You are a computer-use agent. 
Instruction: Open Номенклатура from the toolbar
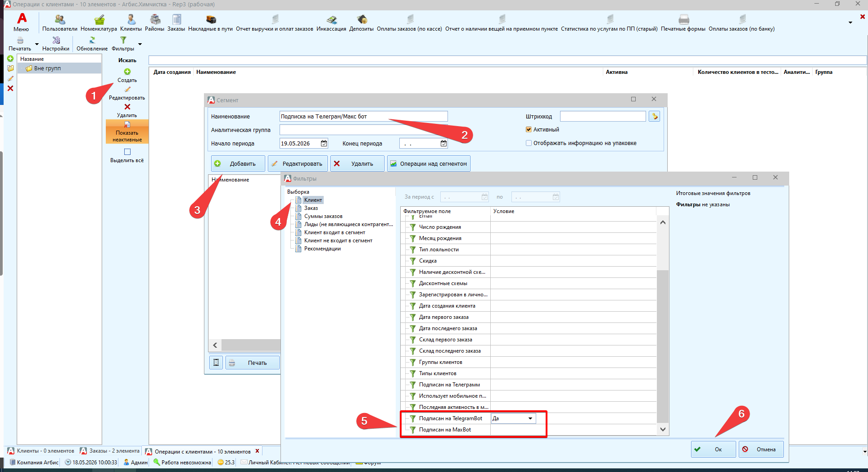point(99,23)
